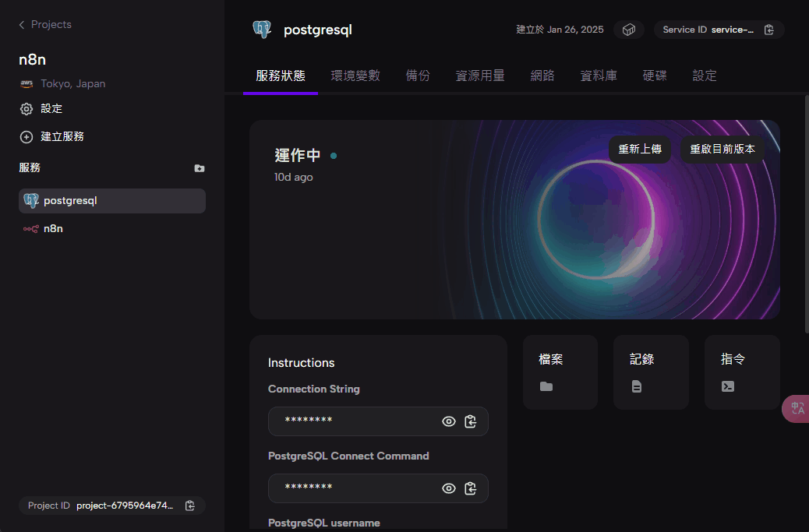This screenshot has width=809, height=532.
Task: Go back to Projects
Action: tap(45, 24)
